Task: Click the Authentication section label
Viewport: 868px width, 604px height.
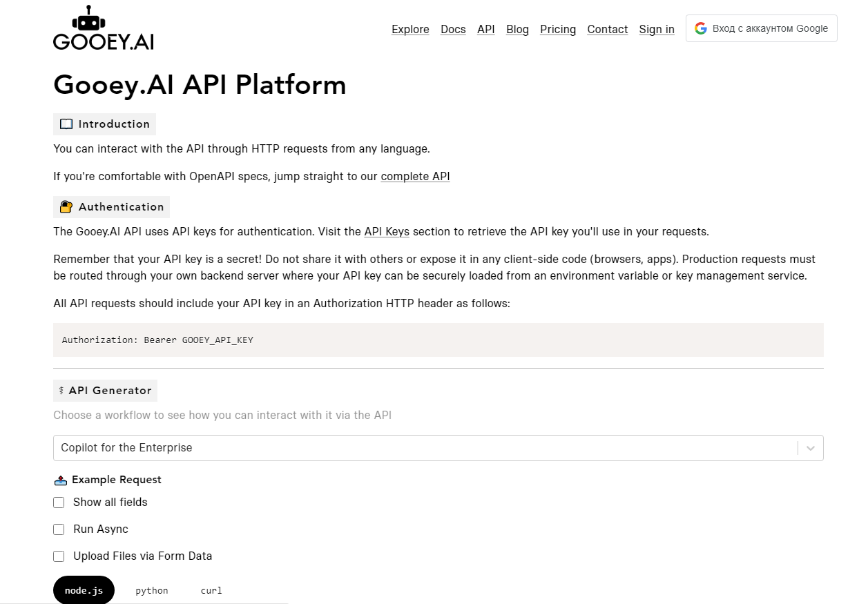Action: 111,207
